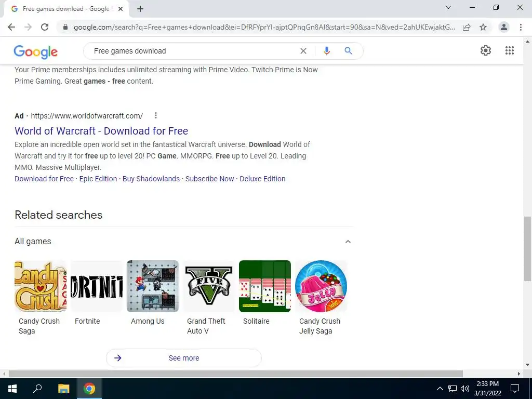Open the World of Warcraft ad options menu
The width and height of the screenshot is (532, 399).
point(156,116)
